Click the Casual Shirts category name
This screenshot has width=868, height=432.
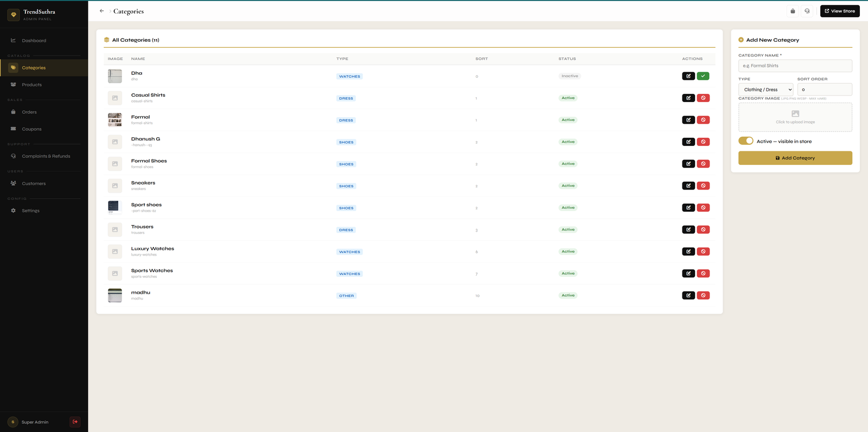pyautogui.click(x=148, y=95)
